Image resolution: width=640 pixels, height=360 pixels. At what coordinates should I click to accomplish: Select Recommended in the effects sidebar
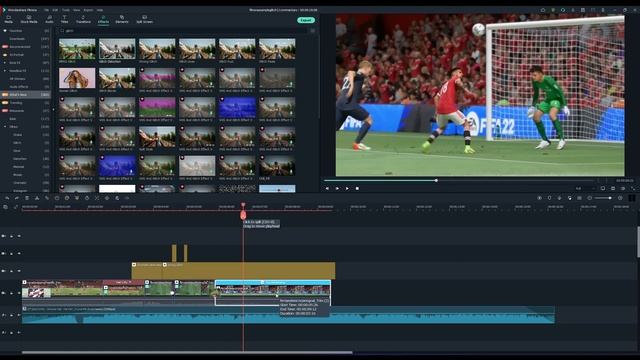point(20,47)
